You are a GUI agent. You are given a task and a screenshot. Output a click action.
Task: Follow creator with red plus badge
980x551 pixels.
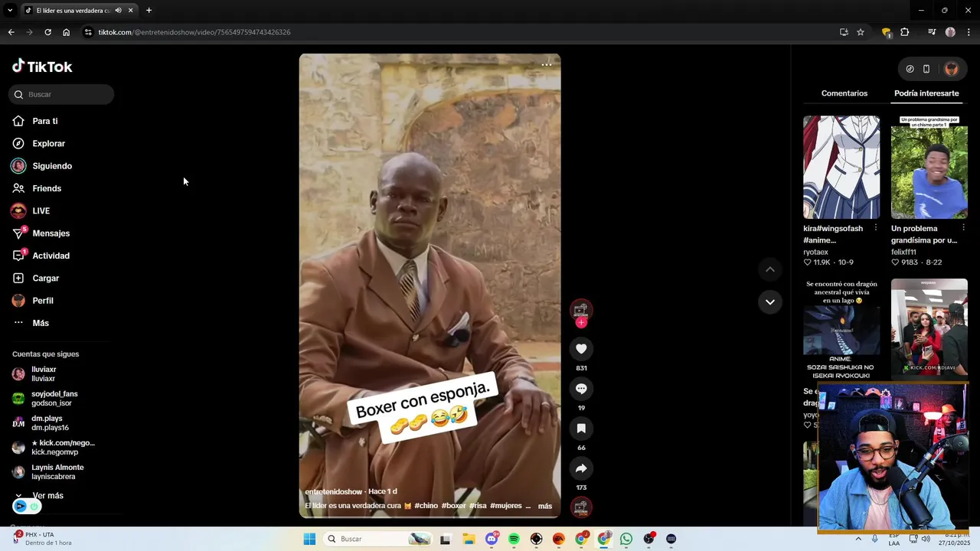point(581,322)
